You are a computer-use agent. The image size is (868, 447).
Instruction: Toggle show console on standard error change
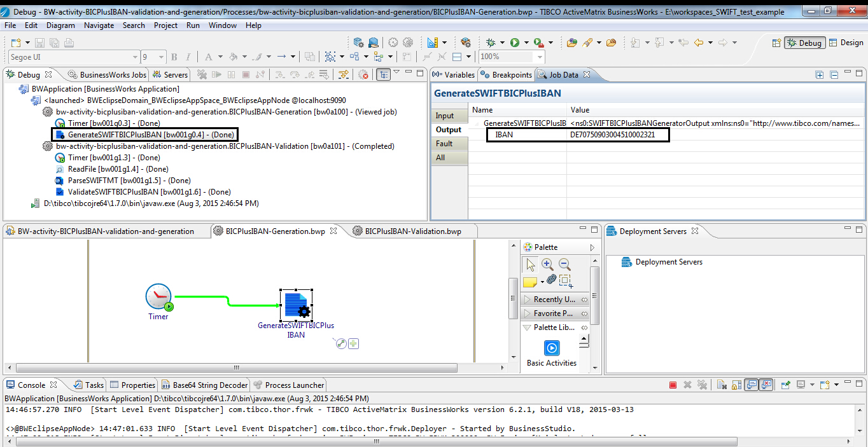[766, 385]
